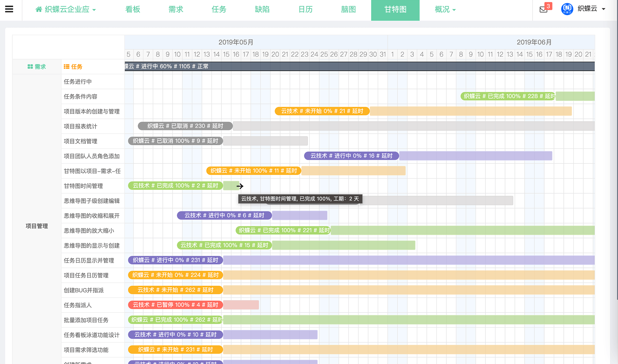
Task: Select the 已取消 # 230 task bar
Action: pos(185,126)
